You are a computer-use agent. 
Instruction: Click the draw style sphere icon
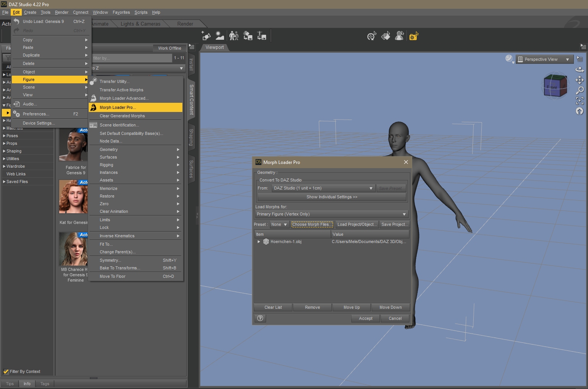[509, 59]
